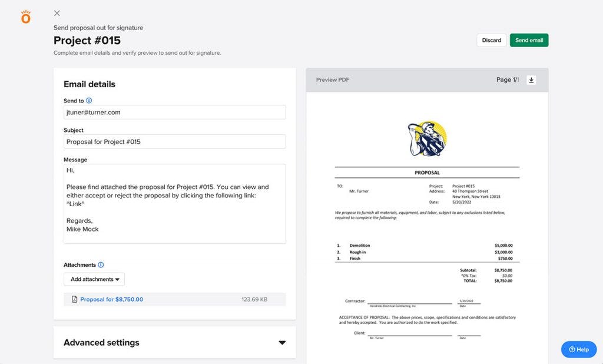Click the caret arrow on Add attachments

point(117,279)
